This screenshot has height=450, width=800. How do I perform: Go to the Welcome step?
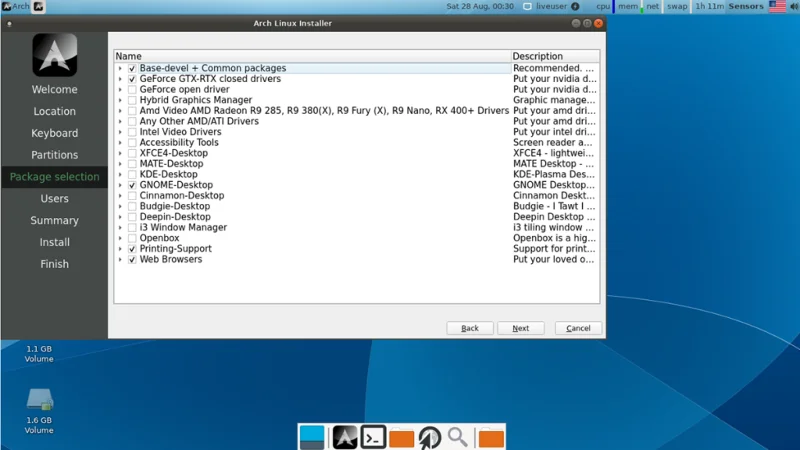(55, 89)
